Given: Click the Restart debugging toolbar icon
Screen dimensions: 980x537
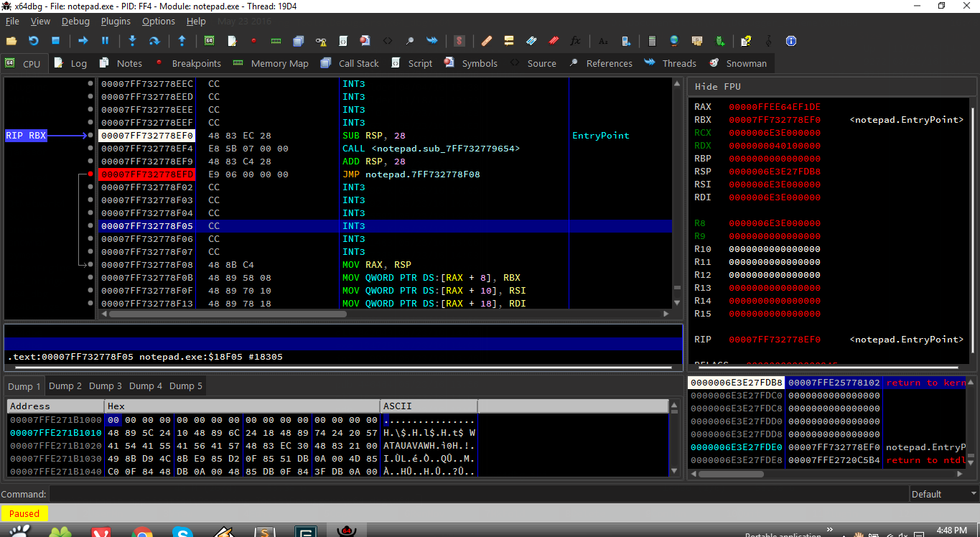Looking at the screenshot, I should [33, 41].
